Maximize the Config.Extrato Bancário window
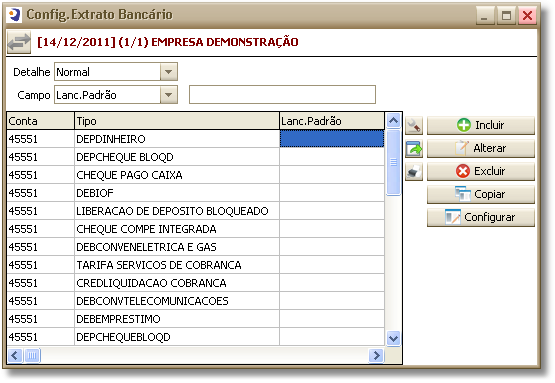 506,16
